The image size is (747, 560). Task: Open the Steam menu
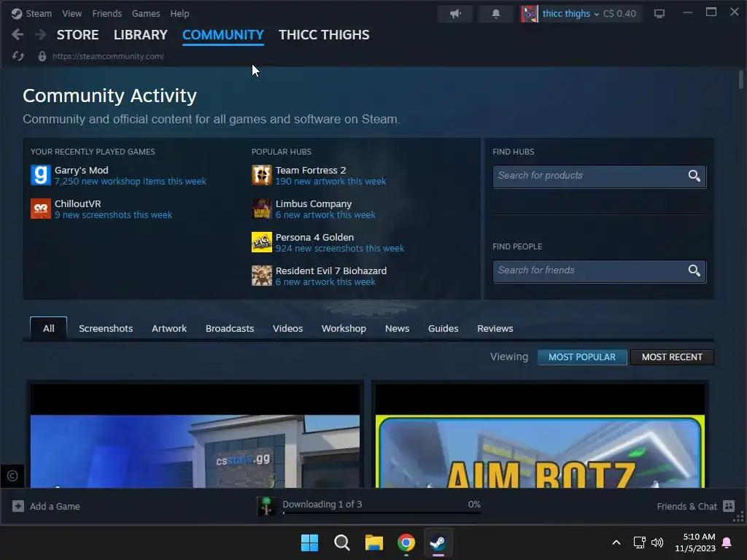point(39,14)
